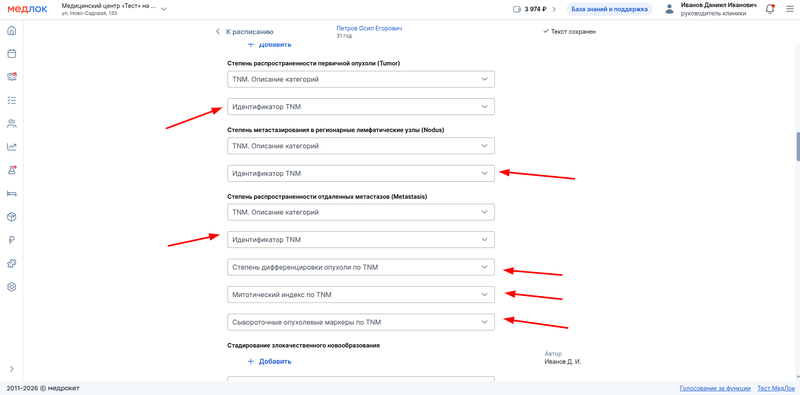The image size is (800, 395).
Task: Open Тест МедЛок footer link
Action: pyautogui.click(x=776, y=388)
